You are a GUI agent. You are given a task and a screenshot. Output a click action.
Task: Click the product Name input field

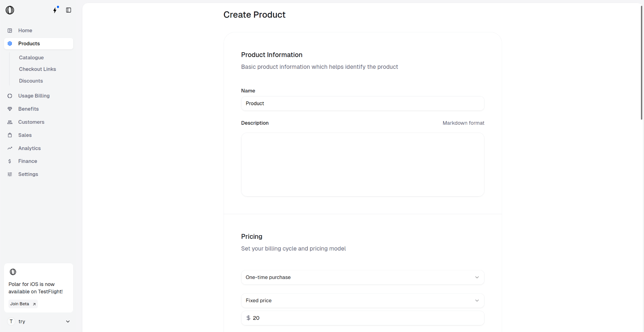click(x=362, y=103)
